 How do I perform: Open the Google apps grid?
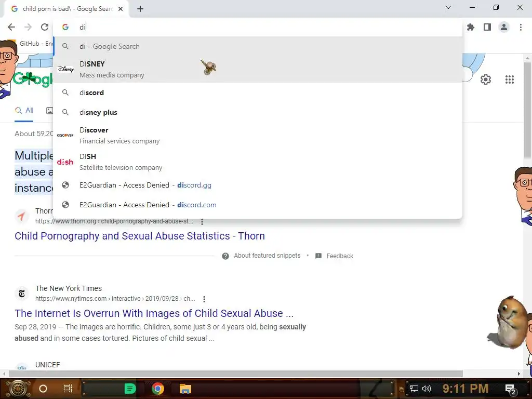click(509, 79)
